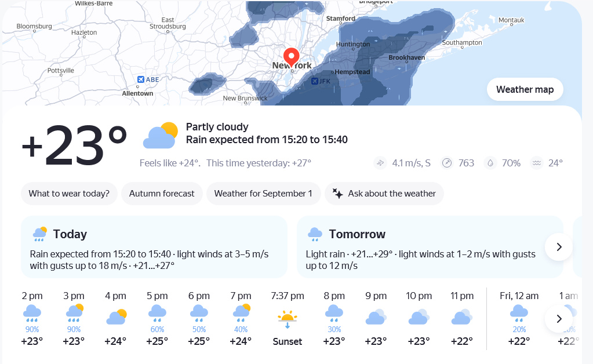Select the 2 pm rain forecast column
Viewport: 593px width, 364px height.
pyautogui.click(x=32, y=319)
